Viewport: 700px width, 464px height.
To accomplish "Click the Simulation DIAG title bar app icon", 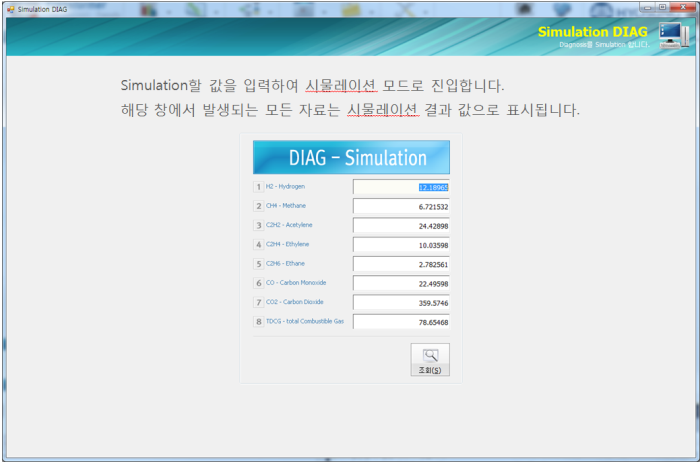I will click(x=10, y=8).
